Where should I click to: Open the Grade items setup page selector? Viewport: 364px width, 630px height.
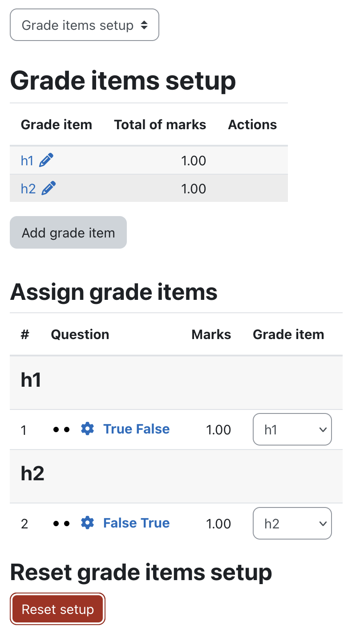tap(85, 25)
